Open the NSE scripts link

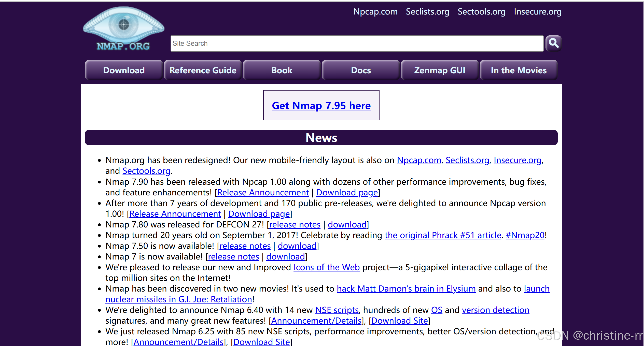point(337,310)
